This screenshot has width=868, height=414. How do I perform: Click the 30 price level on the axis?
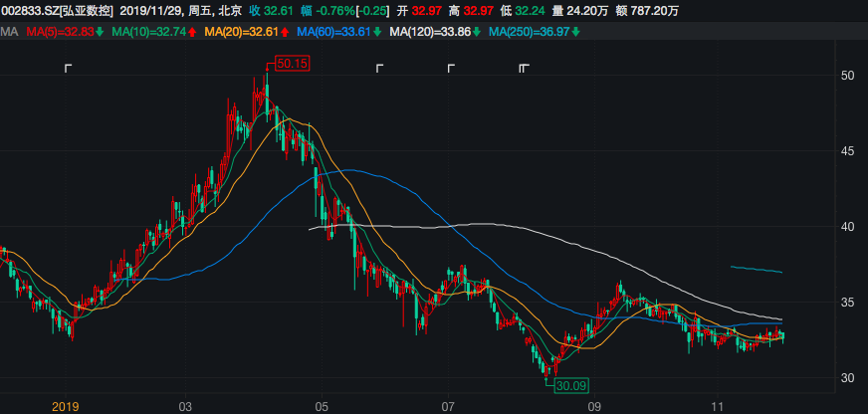846,377
